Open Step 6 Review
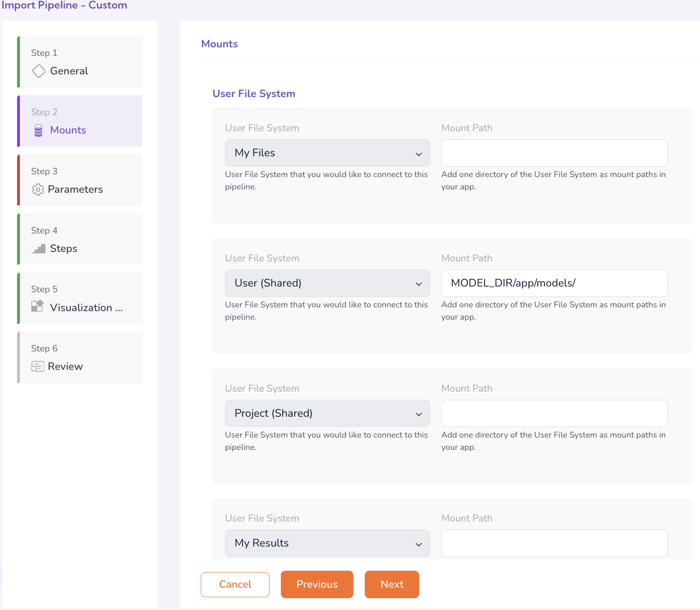Screen dimensions: 700x610 click(80, 358)
